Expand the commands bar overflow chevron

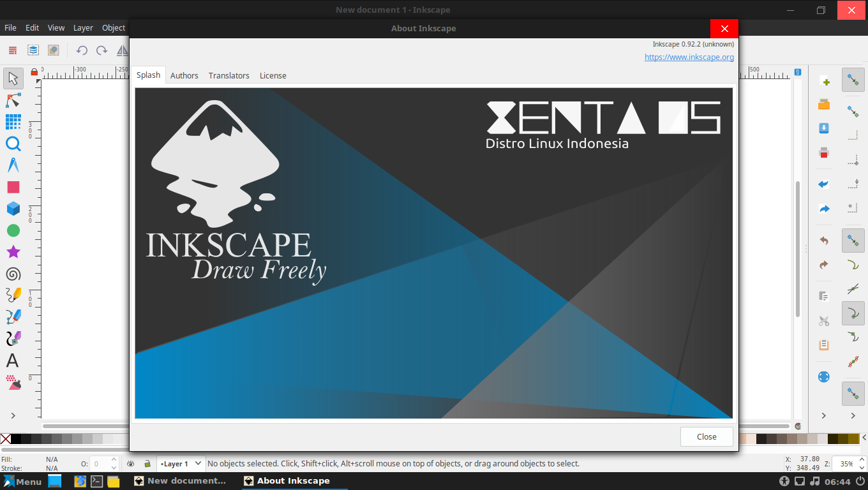[824, 415]
